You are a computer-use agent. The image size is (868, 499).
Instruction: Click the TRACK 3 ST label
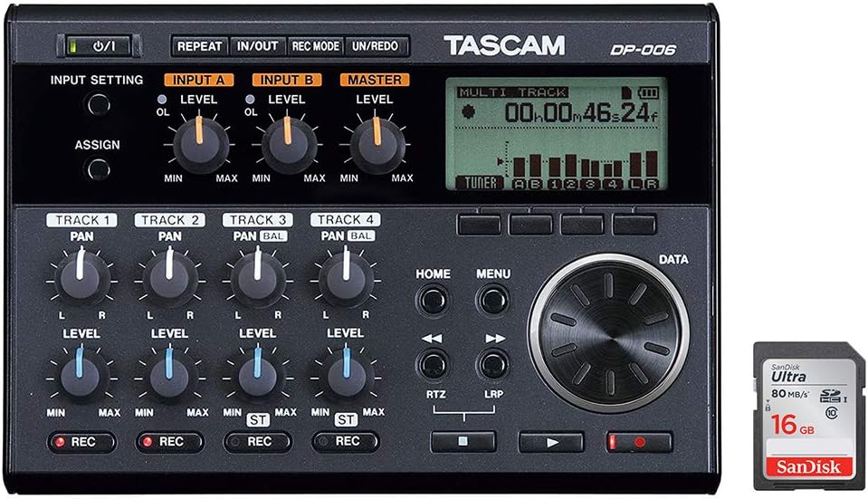258,420
